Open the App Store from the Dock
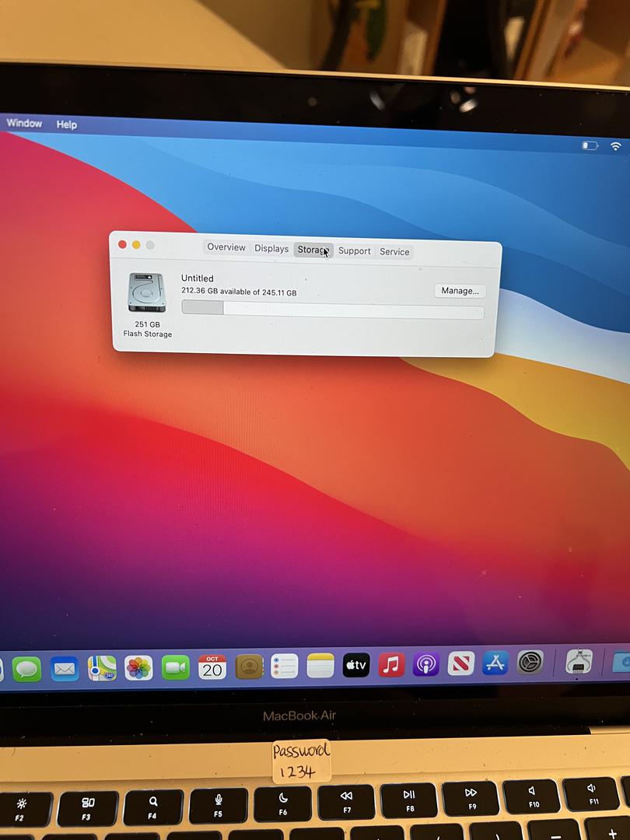Screen dimensions: 630x840 (x=495, y=663)
